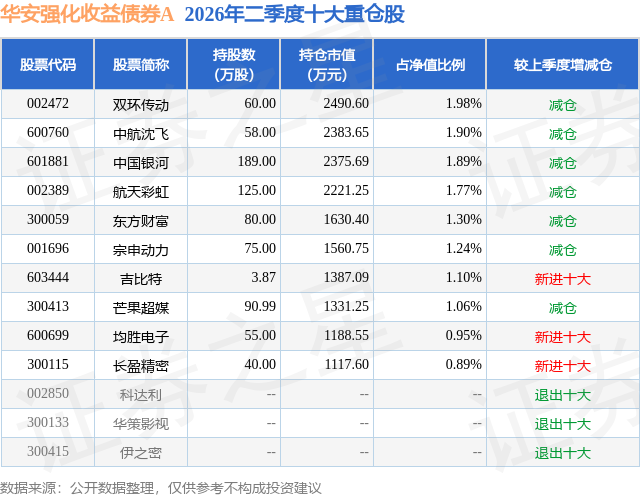Select the 中航沈飞 stock name
640x497 pixels.
coord(141,133)
